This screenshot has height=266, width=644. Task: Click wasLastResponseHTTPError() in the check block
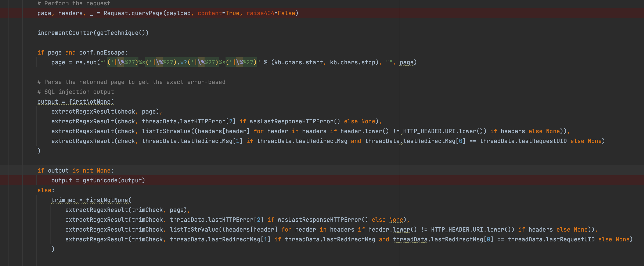[295, 121]
